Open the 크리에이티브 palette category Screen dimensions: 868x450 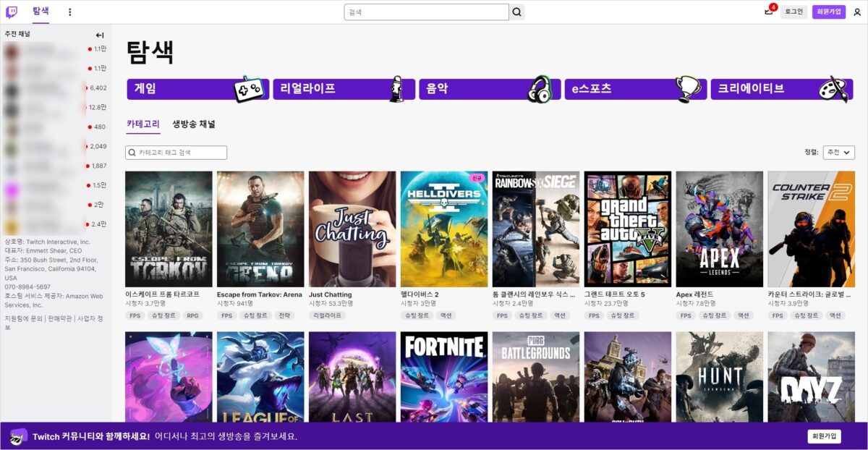(780, 89)
